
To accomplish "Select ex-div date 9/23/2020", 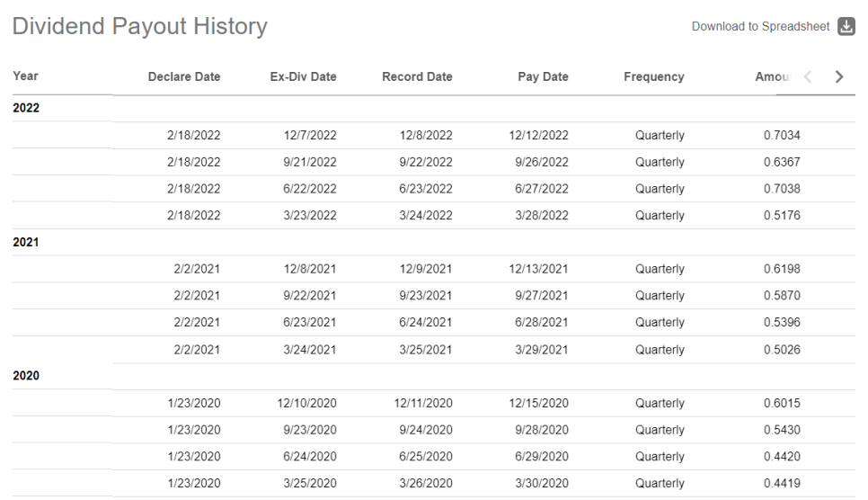I will [310, 430].
